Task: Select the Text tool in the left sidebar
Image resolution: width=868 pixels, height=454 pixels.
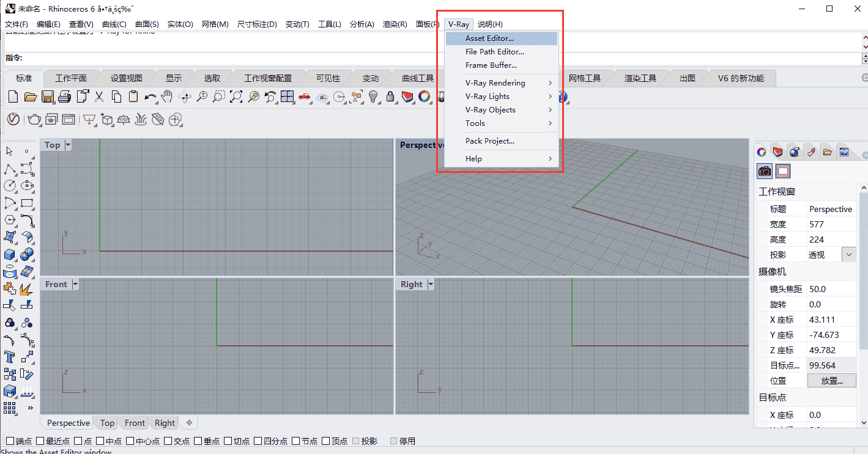Action: pos(10,356)
